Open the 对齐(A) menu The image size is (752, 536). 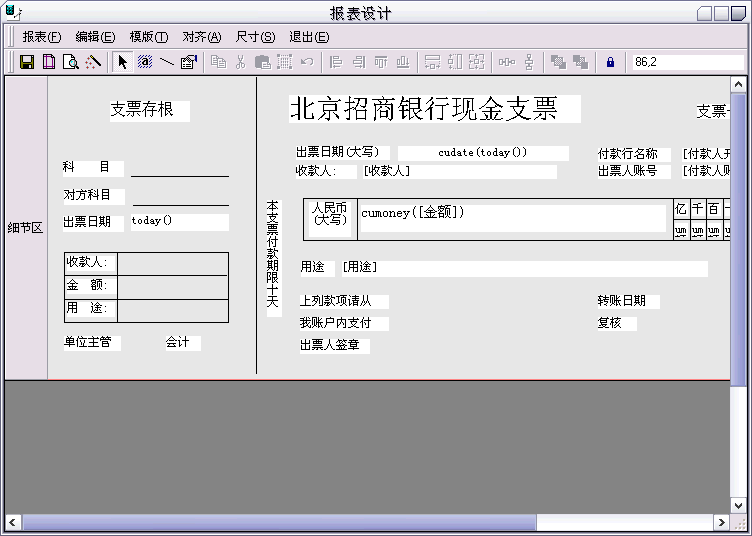pos(202,37)
